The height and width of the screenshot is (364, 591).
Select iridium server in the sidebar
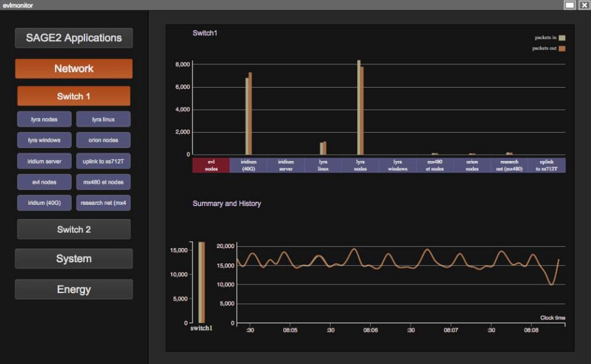click(x=44, y=160)
